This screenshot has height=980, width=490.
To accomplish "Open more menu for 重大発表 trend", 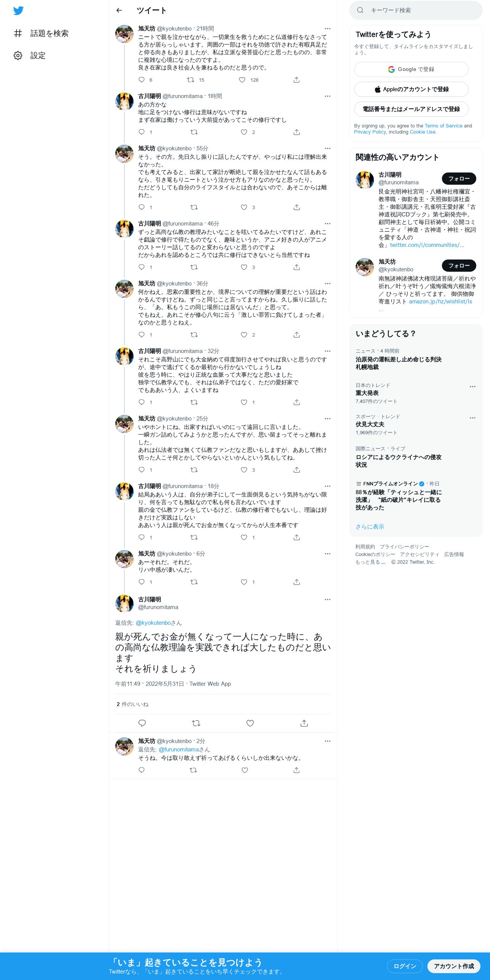I will (472, 387).
